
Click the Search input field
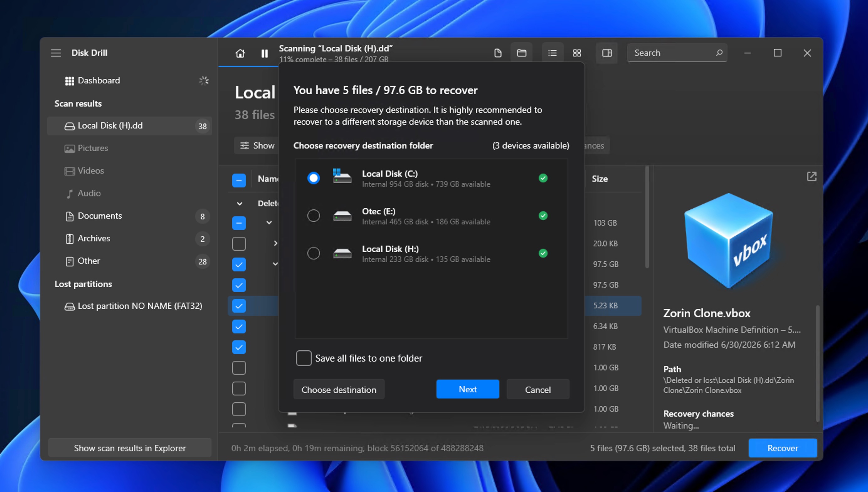677,53
